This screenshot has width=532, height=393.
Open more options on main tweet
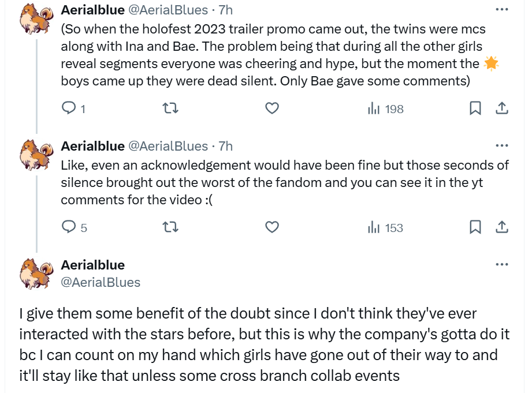coord(502,264)
